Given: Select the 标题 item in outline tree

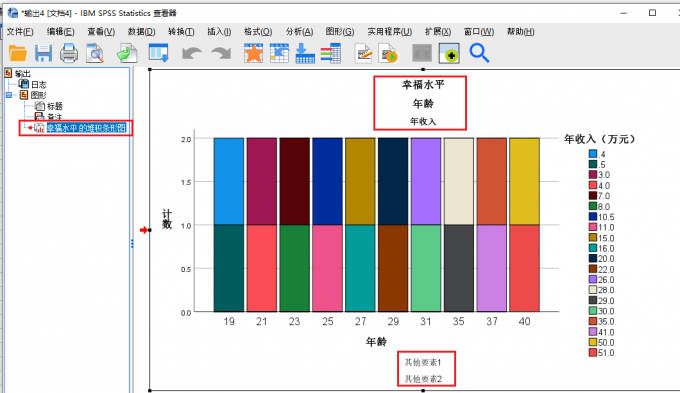Looking at the screenshot, I should click(x=55, y=106).
